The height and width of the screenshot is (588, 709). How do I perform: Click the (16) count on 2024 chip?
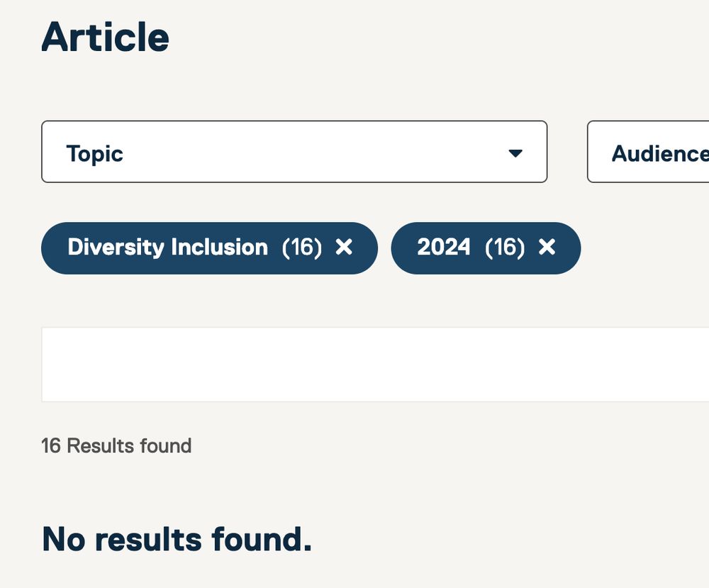(x=505, y=247)
